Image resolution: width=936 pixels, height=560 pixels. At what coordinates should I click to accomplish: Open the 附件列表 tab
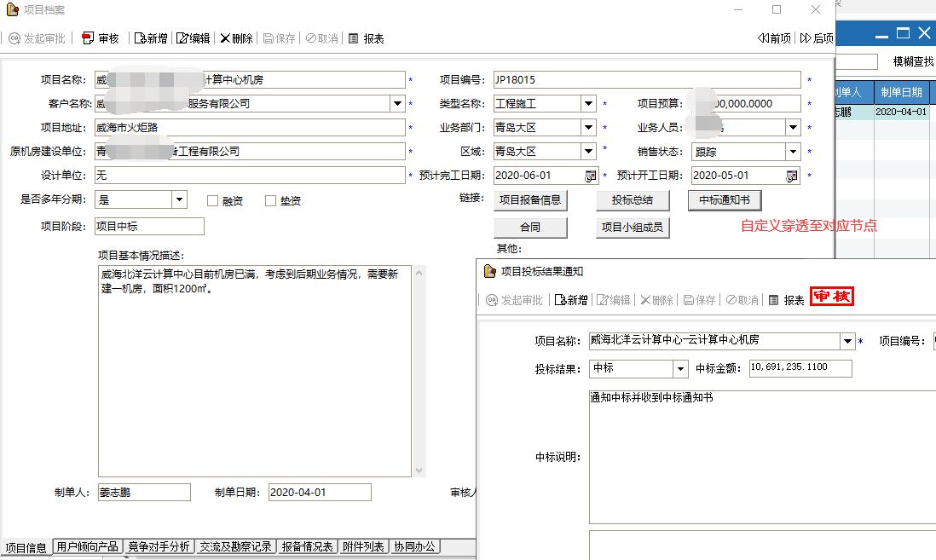point(363,546)
